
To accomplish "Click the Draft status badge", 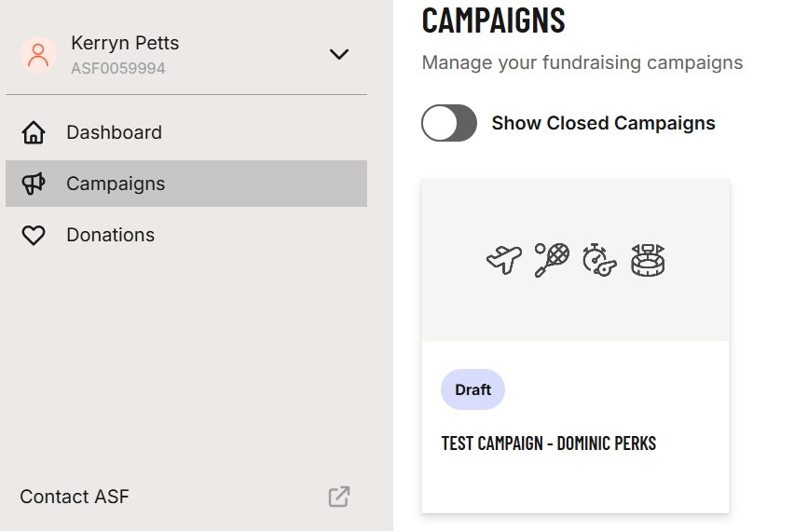I will [x=472, y=389].
